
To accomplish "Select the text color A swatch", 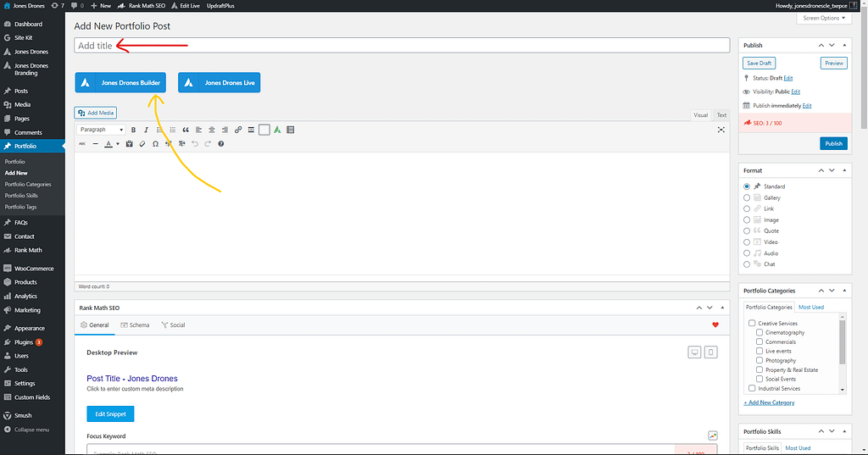I will [108, 144].
